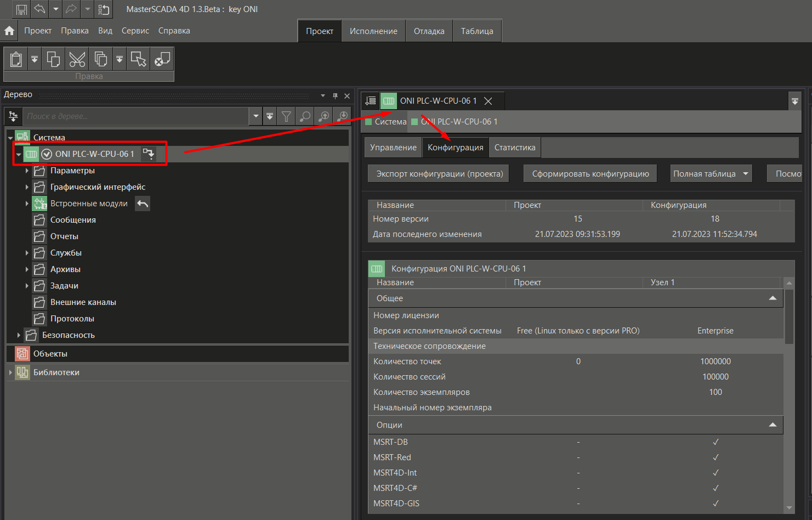Click the return arrow icon beside Встроенные модули

[143, 204]
